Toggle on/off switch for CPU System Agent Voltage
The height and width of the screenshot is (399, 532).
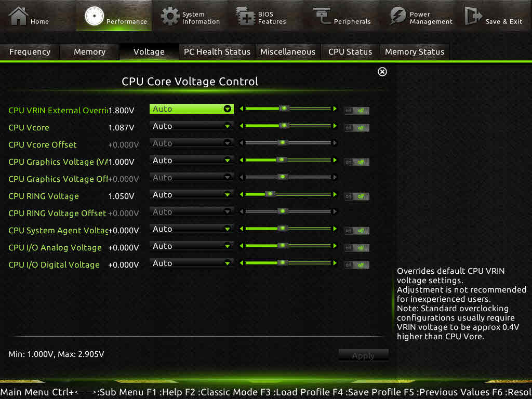tap(356, 231)
